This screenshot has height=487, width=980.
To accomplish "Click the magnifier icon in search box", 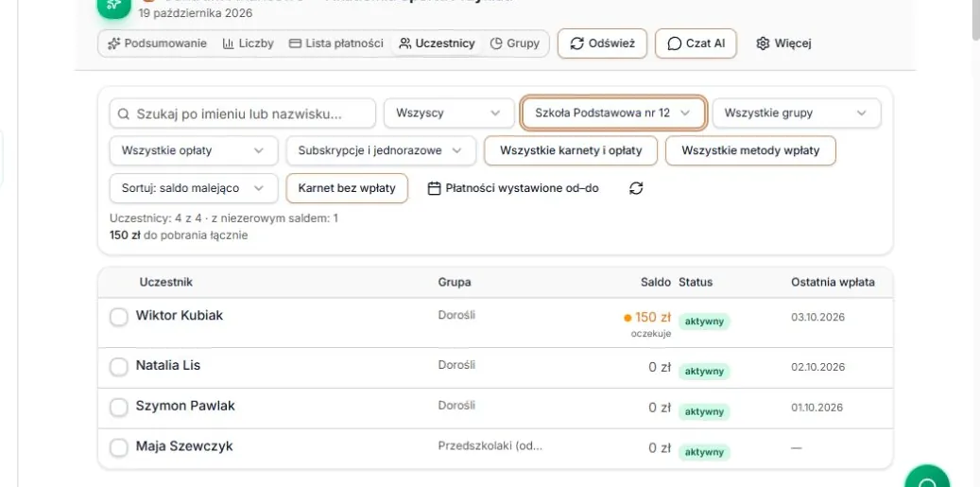I will (x=125, y=113).
